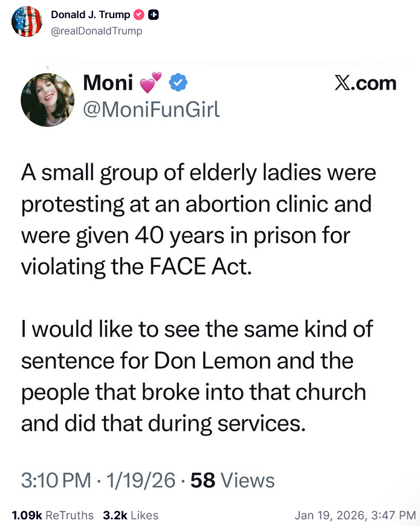Open the Jan 19, 2026, 3:47 PM timestamp

[x=355, y=515]
